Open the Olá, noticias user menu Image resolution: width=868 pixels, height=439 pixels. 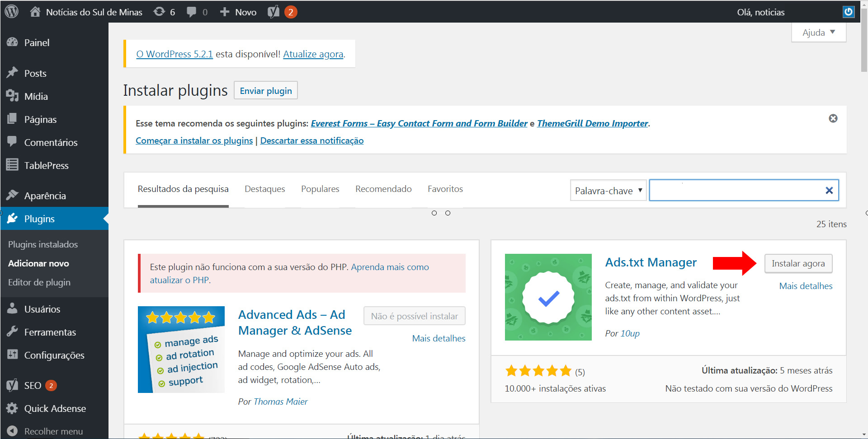click(761, 12)
